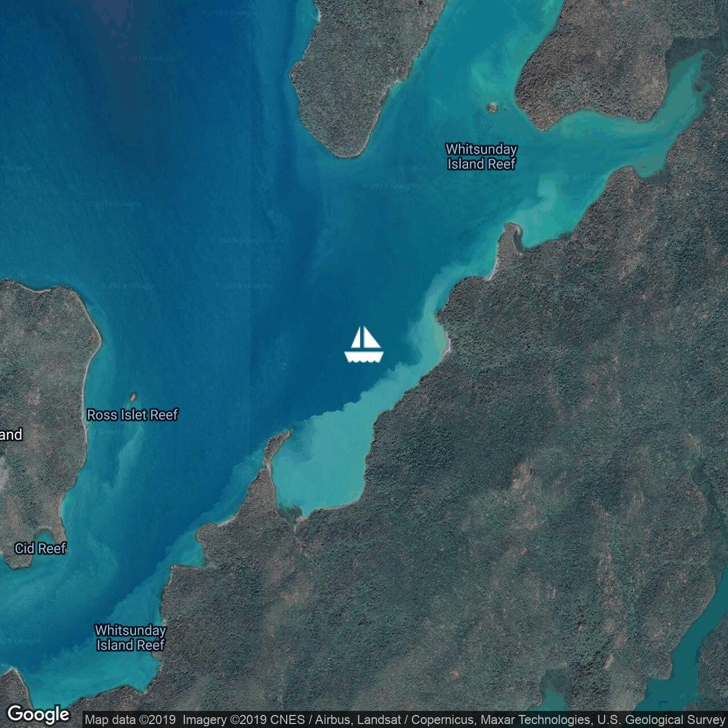Click the small rocky islet beside top-right island
The width and height of the screenshot is (728, 728).
tap(492, 107)
